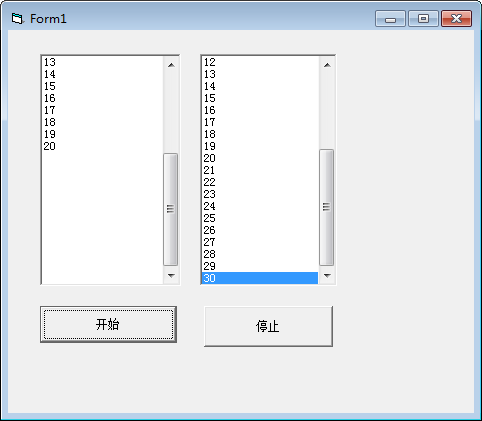Maximize the Form1 window
The height and width of the screenshot is (421, 482).
(423, 18)
